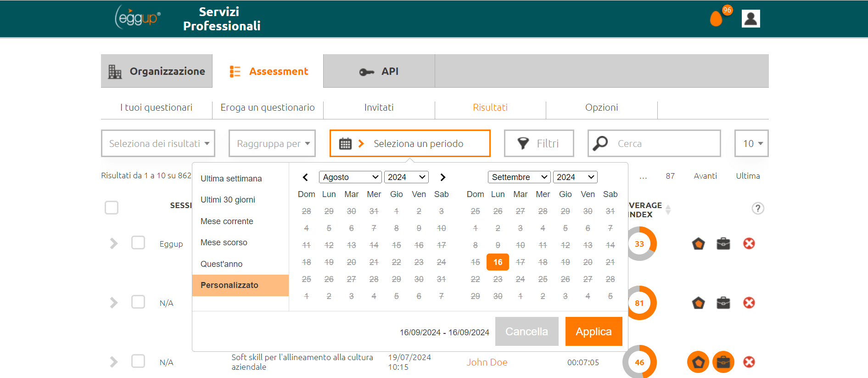Select day 15 in the Agosto calendar

[396, 245]
